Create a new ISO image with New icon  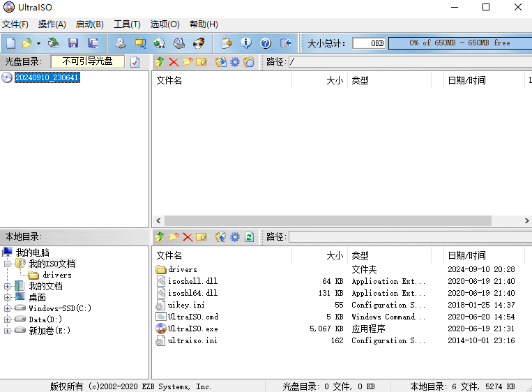pos(10,43)
